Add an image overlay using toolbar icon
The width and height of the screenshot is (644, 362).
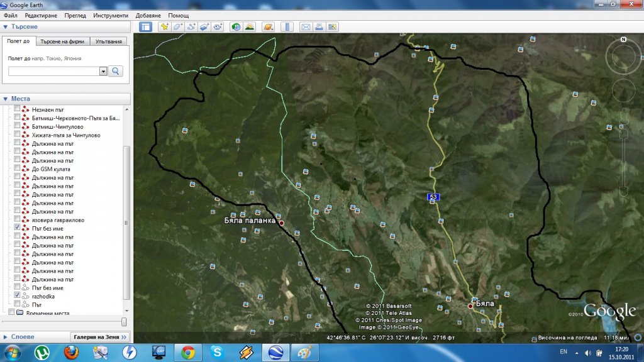pos(204,27)
